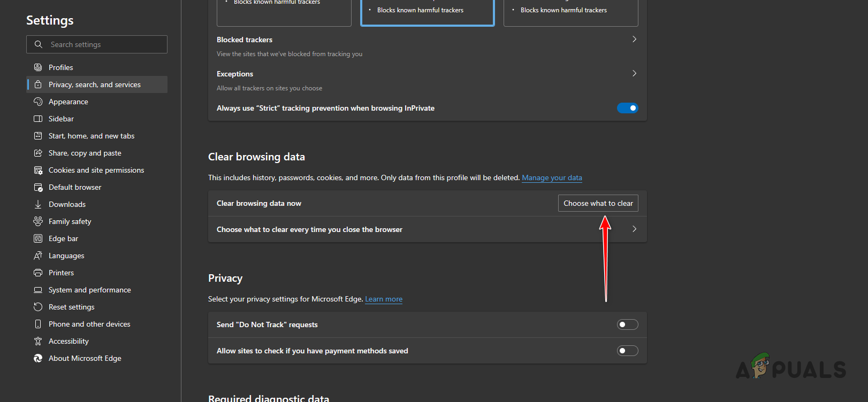Select Reset settings menu item
Viewport: 868px width, 402px height.
97,307
